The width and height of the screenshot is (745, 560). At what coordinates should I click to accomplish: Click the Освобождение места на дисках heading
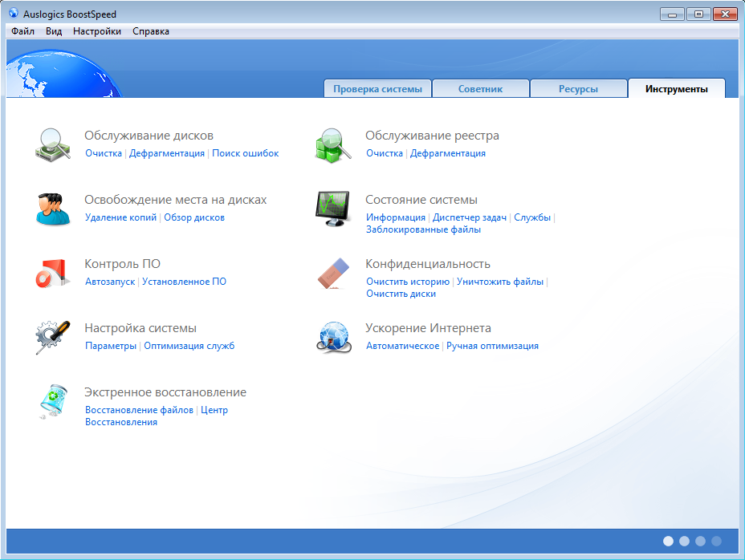(175, 200)
